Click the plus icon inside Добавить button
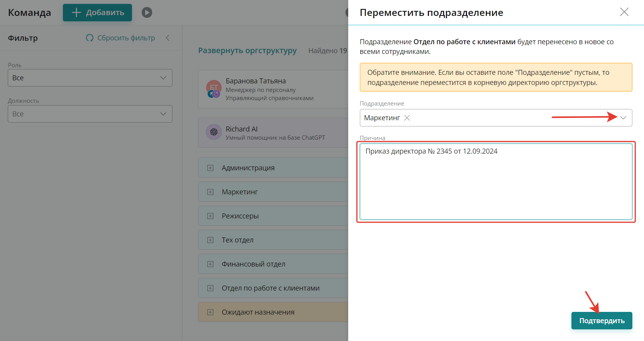The height and width of the screenshot is (341, 644). (x=76, y=12)
